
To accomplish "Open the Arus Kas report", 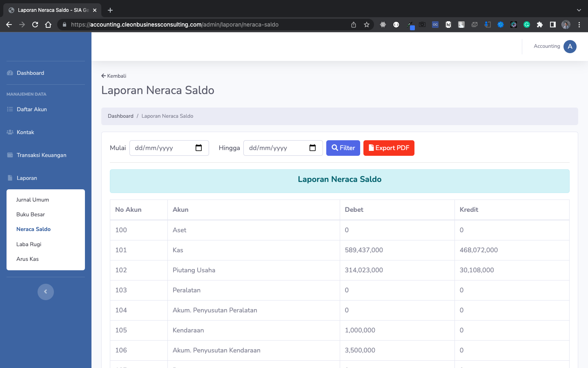I will (x=28, y=259).
